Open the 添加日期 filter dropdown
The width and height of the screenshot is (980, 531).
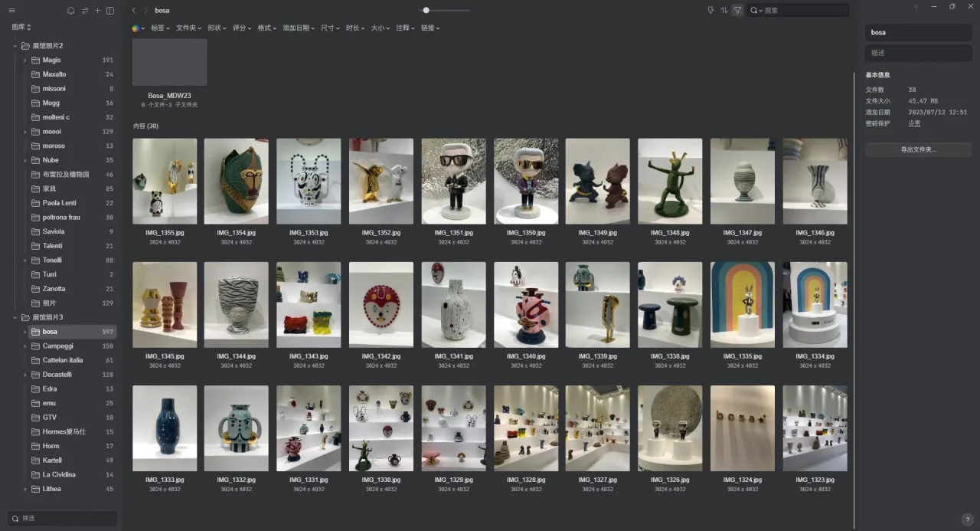[298, 28]
